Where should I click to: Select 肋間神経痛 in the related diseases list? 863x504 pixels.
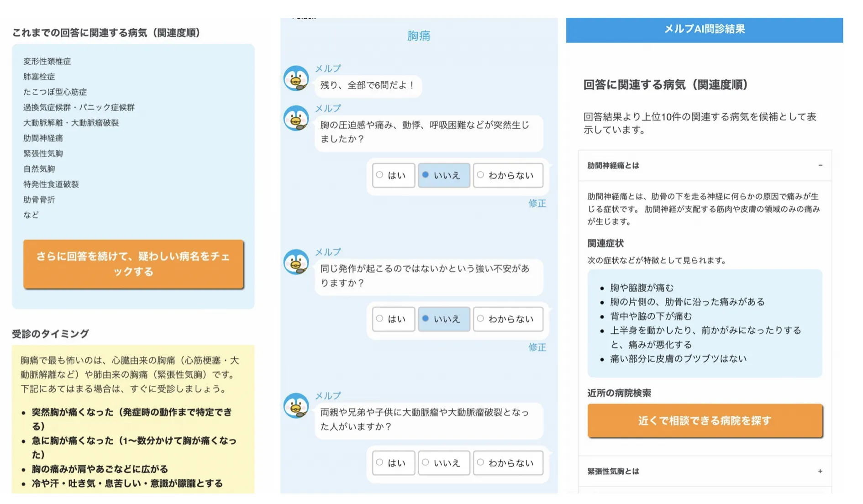click(43, 138)
